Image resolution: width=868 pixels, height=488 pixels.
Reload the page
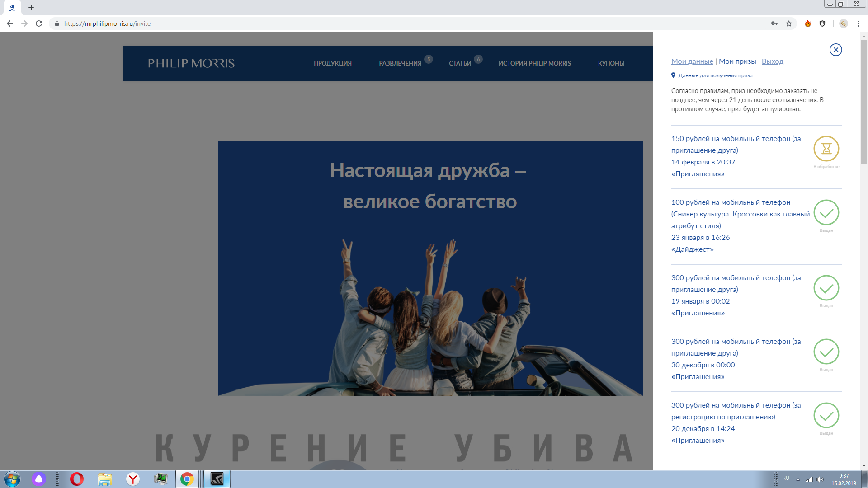(x=39, y=23)
